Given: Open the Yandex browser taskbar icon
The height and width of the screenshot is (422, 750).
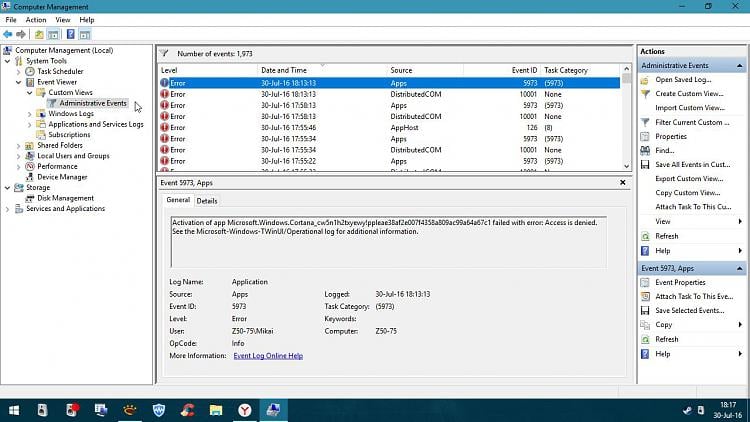Looking at the screenshot, I should tap(244, 410).
